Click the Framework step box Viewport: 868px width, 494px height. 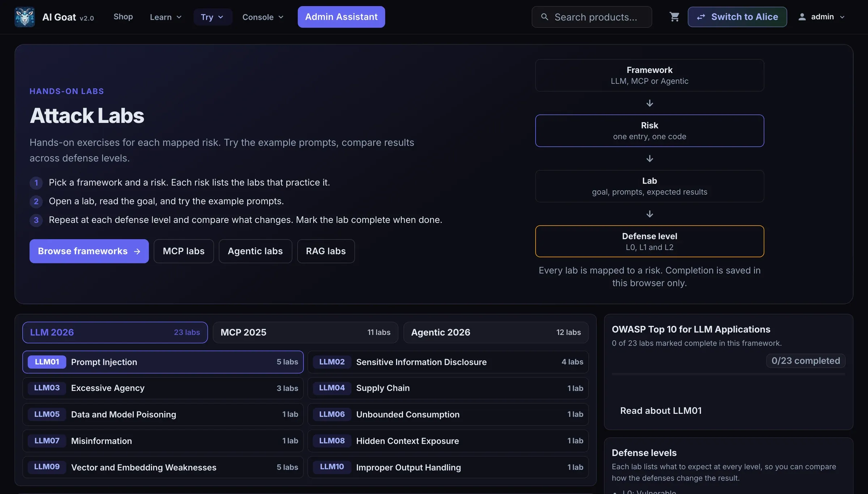click(x=650, y=76)
